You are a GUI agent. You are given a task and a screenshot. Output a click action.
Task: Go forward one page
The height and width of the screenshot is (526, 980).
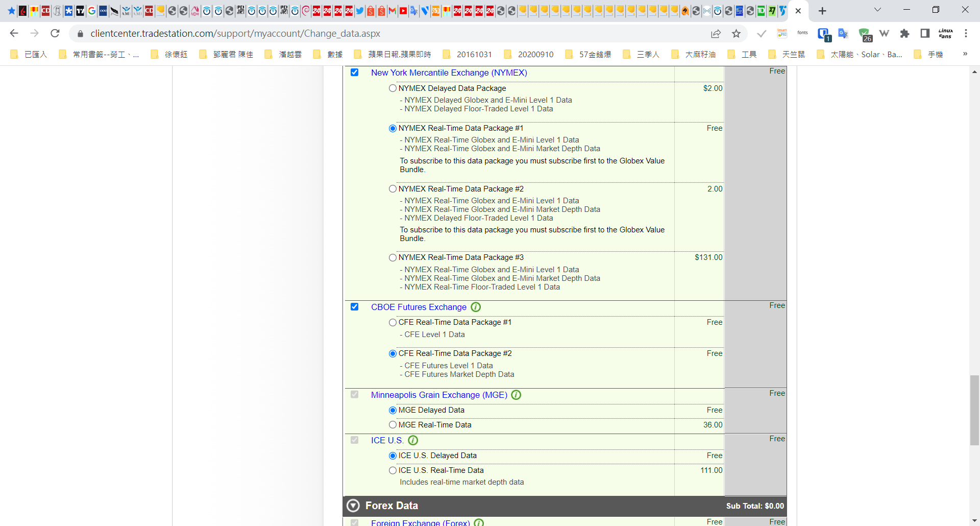[x=34, y=33]
